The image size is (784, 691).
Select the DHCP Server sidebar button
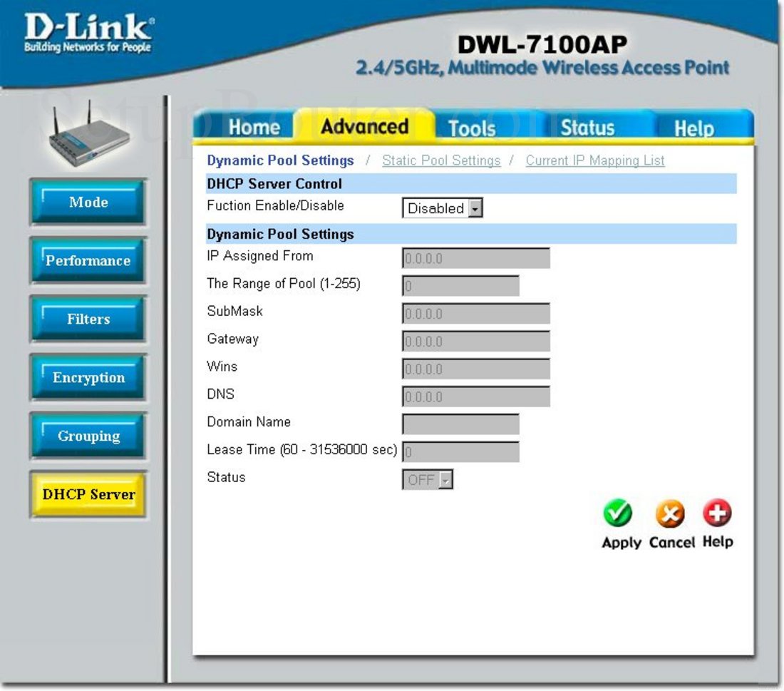[88, 494]
